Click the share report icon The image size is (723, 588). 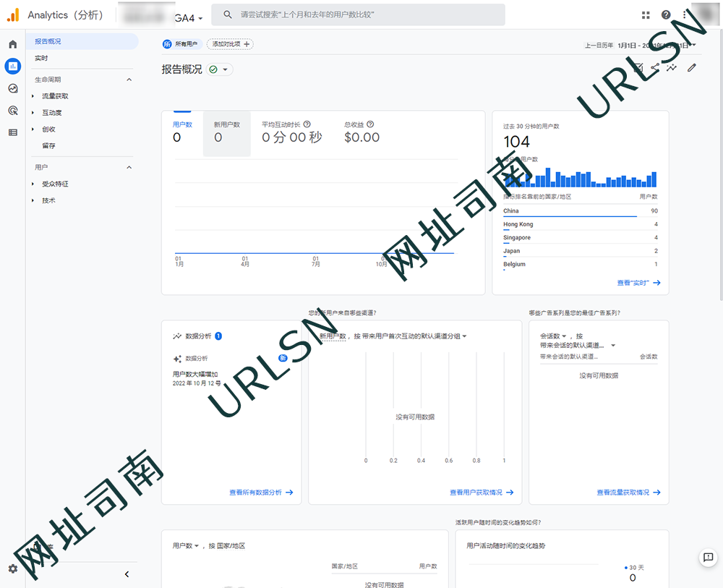point(655,68)
